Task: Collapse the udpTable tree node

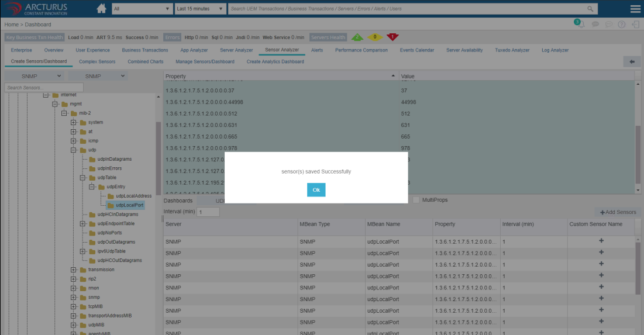Action: 83,178
